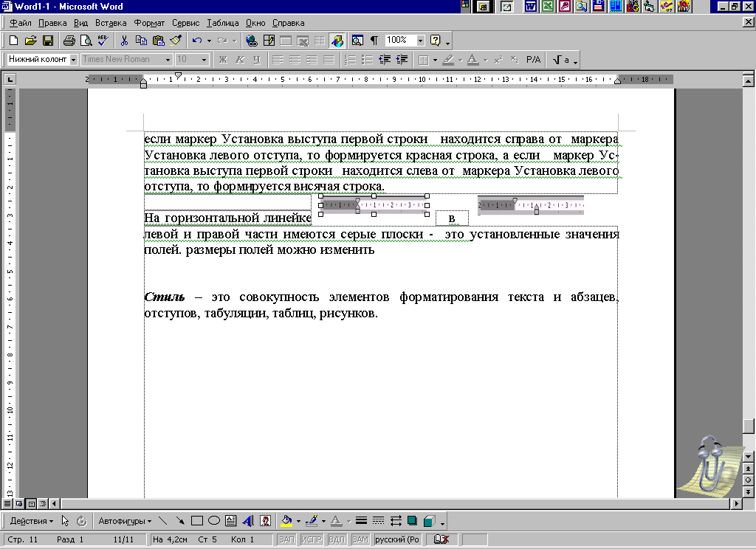The height and width of the screenshot is (549, 756).
Task: Justify the paragraph text
Action: tap(329, 60)
